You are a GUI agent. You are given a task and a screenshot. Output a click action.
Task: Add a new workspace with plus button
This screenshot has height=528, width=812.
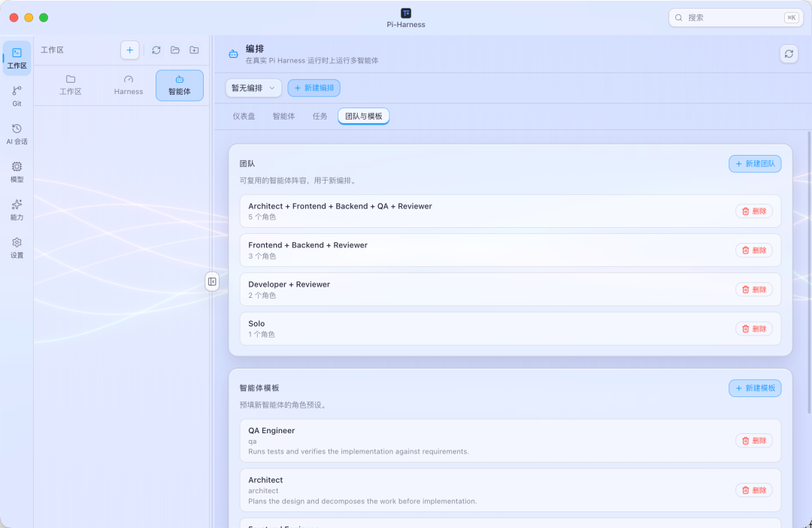pyautogui.click(x=129, y=50)
